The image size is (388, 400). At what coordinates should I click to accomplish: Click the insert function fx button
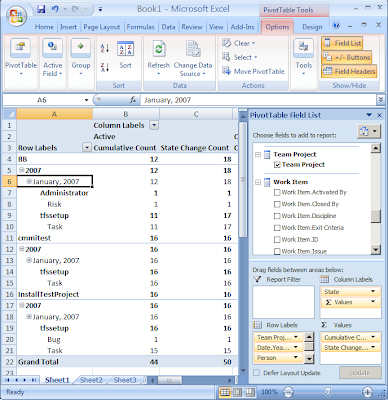click(x=133, y=100)
